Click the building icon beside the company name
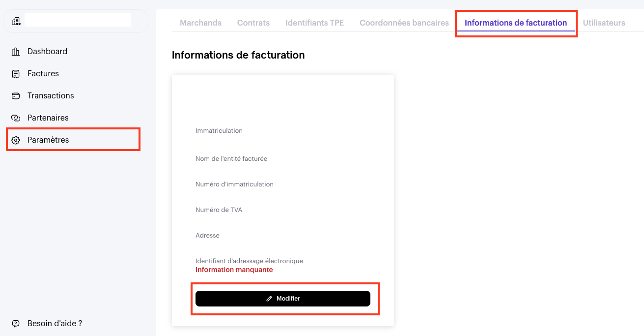 pos(16,21)
